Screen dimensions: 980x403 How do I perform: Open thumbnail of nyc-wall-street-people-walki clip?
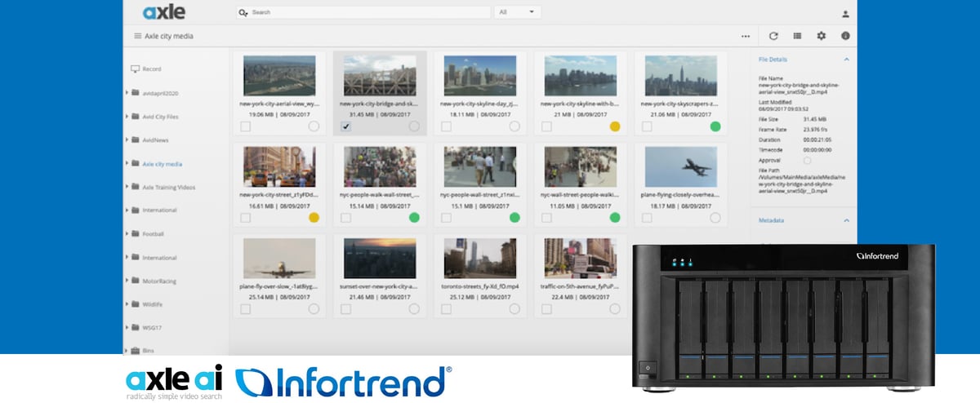(x=581, y=167)
